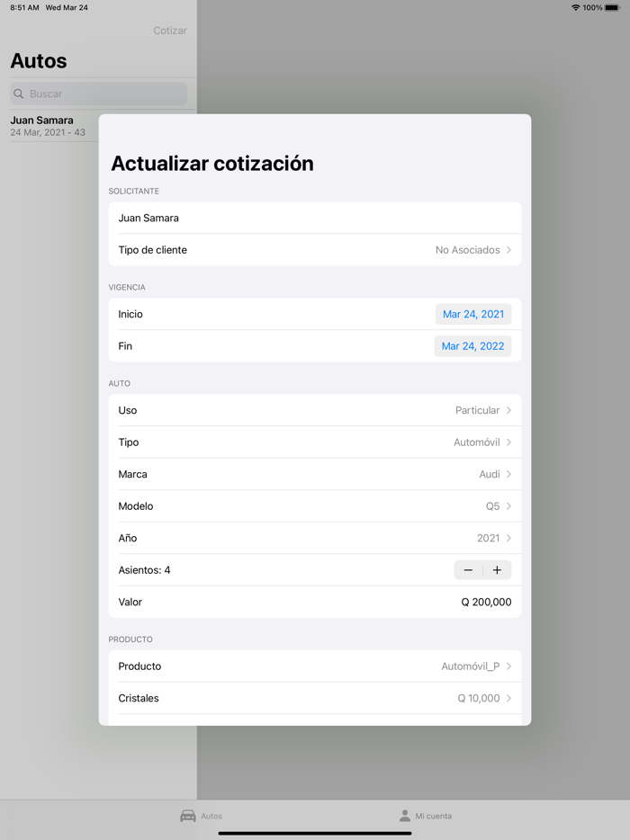The width and height of the screenshot is (630, 840).
Task: Tap the Mar 24, 2022 end date
Action: click(x=472, y=345)
